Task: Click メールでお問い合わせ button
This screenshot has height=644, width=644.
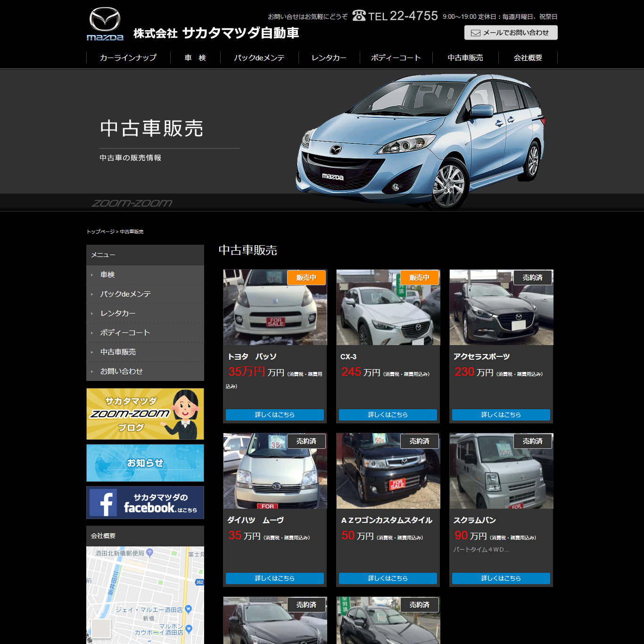Action: [511, 33]
